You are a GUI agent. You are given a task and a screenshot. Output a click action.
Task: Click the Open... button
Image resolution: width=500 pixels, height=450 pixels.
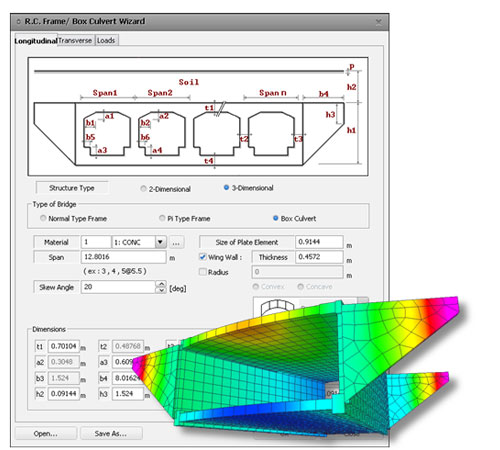click(x=46, y=433)
